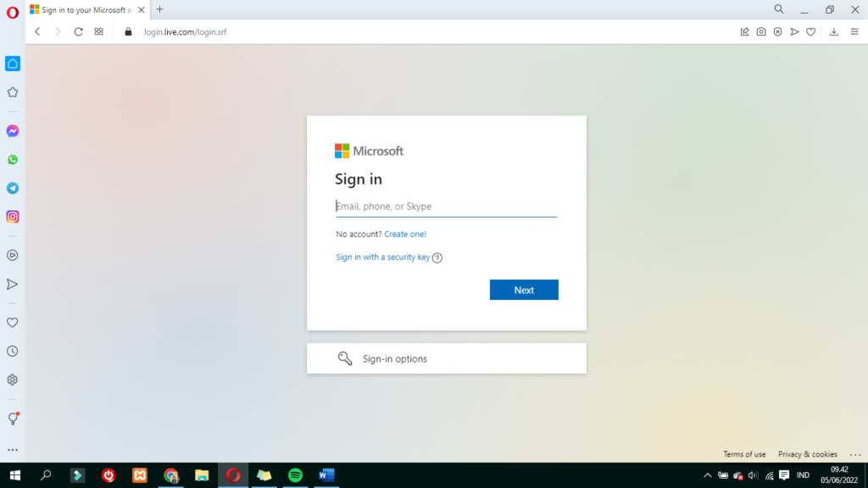Take a snapshot with camera icon

[x=761, y=32]
